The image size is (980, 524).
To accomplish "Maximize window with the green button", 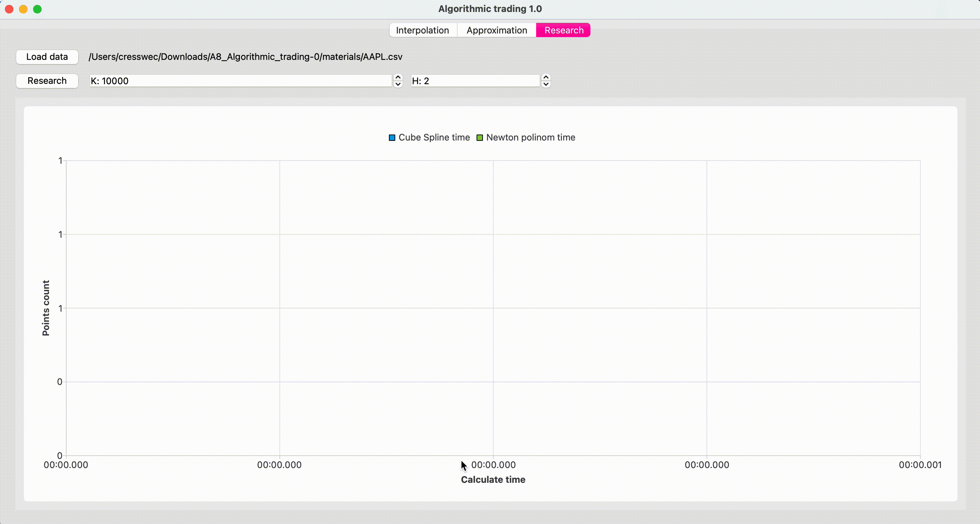I will click(37, 9).
